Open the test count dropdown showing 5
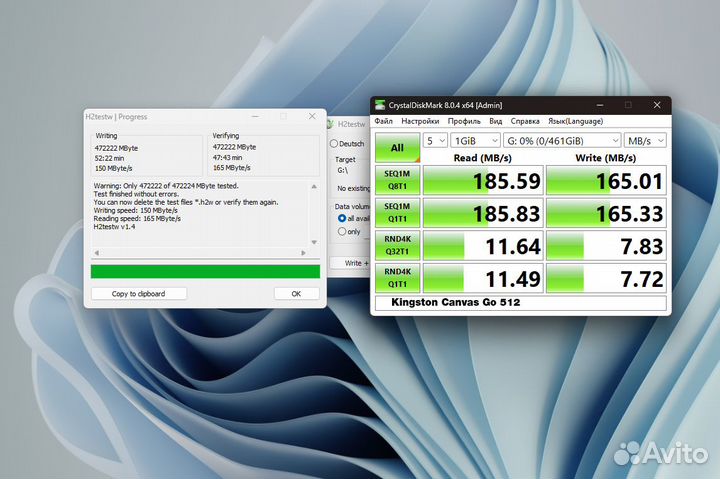Viewport: 720px width, 479px height. coord(435,141)
